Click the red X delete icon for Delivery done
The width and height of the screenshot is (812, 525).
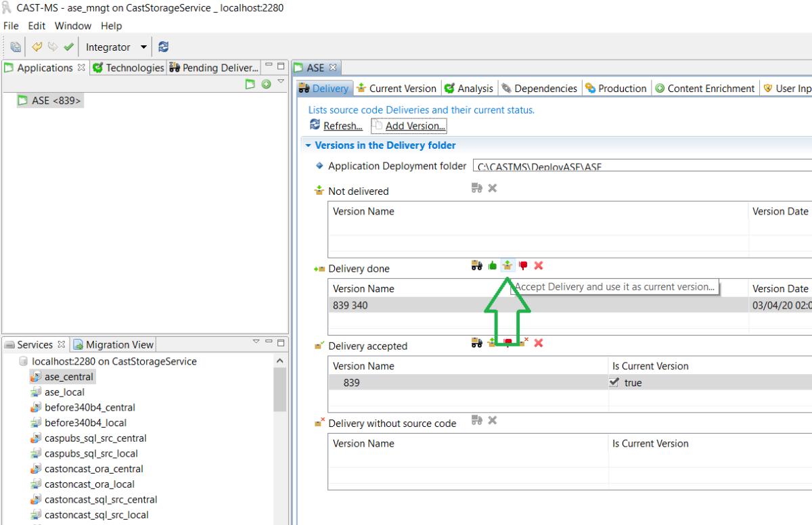coord(539,266)
